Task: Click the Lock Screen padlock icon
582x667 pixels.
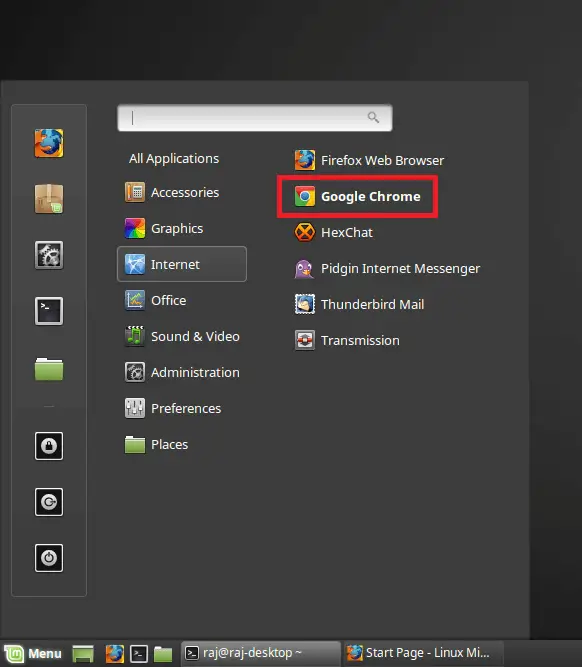Action: click(x=49, y=446)
